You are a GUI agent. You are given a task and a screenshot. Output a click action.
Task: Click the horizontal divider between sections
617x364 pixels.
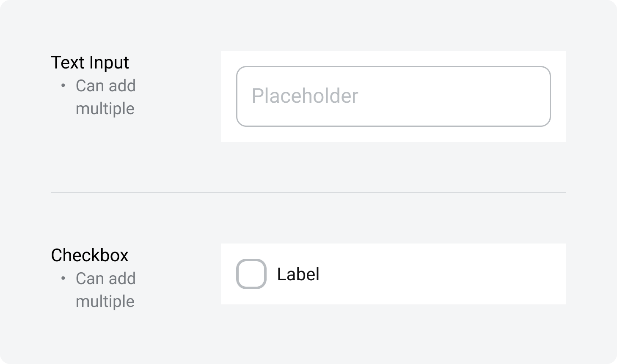pos(308,192)
